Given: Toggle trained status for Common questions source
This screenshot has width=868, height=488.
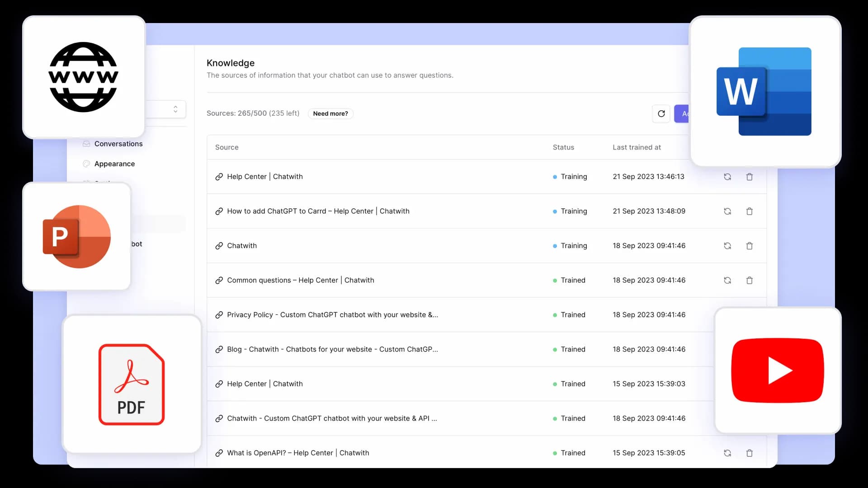Looking at the screenshot, I should (727, 280).
